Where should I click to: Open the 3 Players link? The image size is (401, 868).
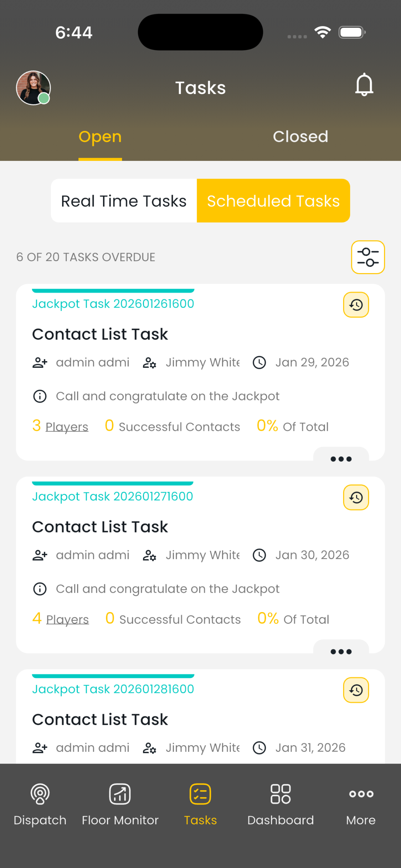pos(60,426)
